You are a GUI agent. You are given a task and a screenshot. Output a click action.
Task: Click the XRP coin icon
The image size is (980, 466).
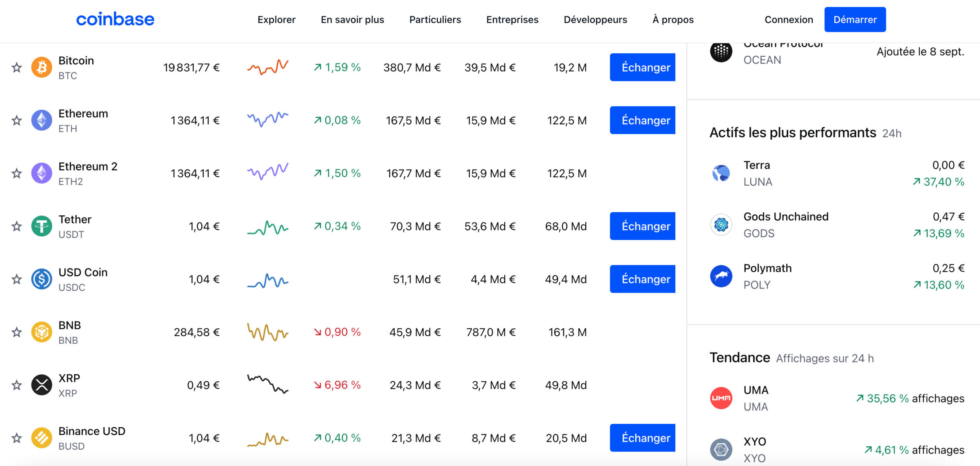(42, 385)
